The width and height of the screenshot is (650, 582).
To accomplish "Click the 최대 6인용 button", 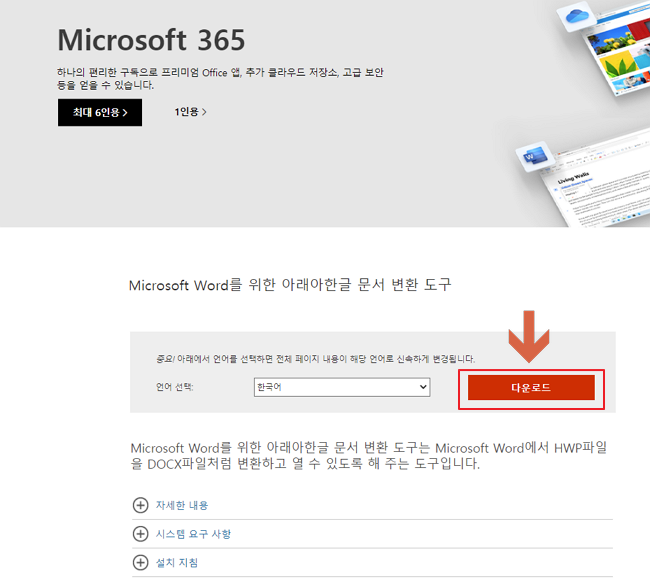I will point(100,112).
